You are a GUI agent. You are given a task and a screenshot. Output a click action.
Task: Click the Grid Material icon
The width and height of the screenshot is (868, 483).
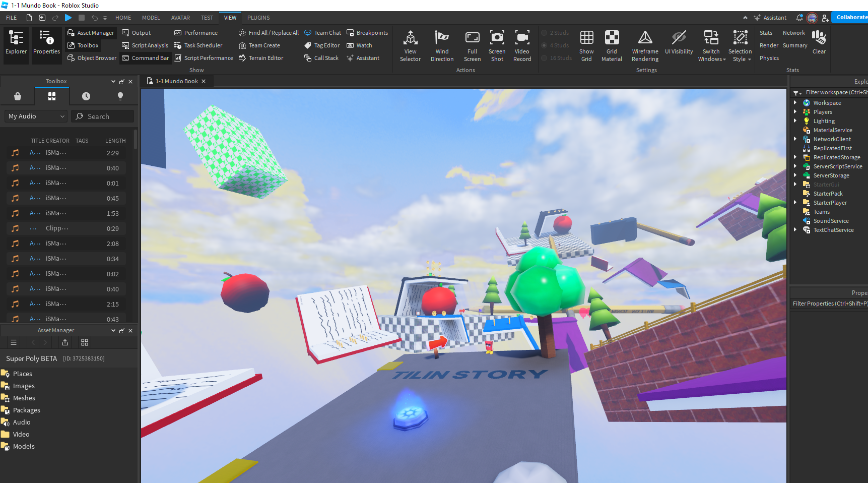coord(612,45)
